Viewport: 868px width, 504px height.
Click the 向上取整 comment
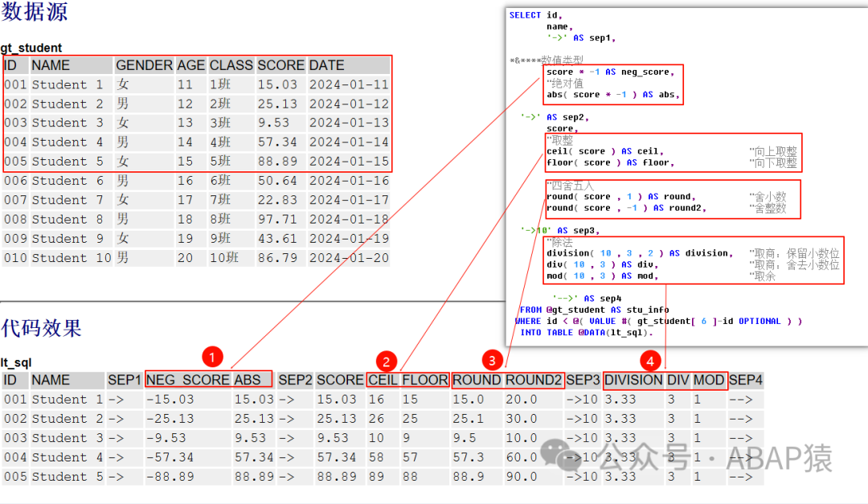tap(773, 151)
